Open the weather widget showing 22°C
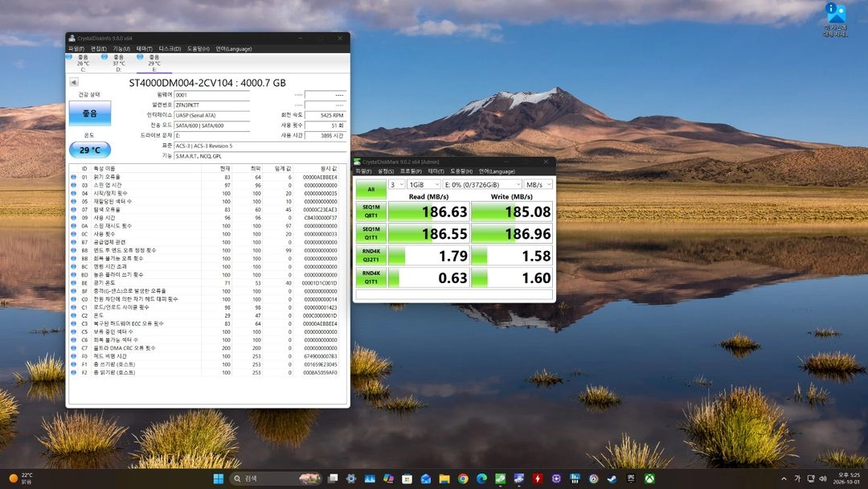The image size is (868, 489). coord(21,479)
